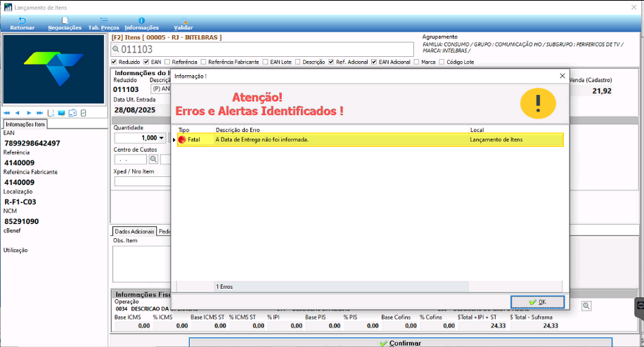Click the NCM value 85291090

(x=21, y=221)
